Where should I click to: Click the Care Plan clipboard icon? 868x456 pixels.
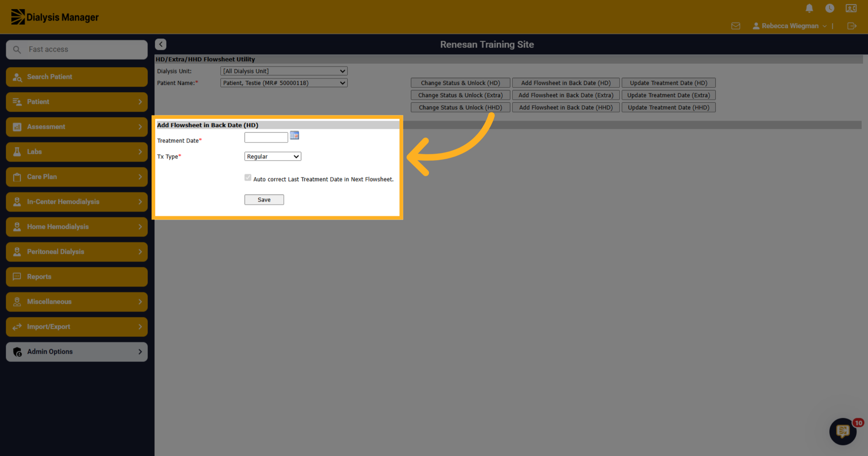click(x=17, y=177)
